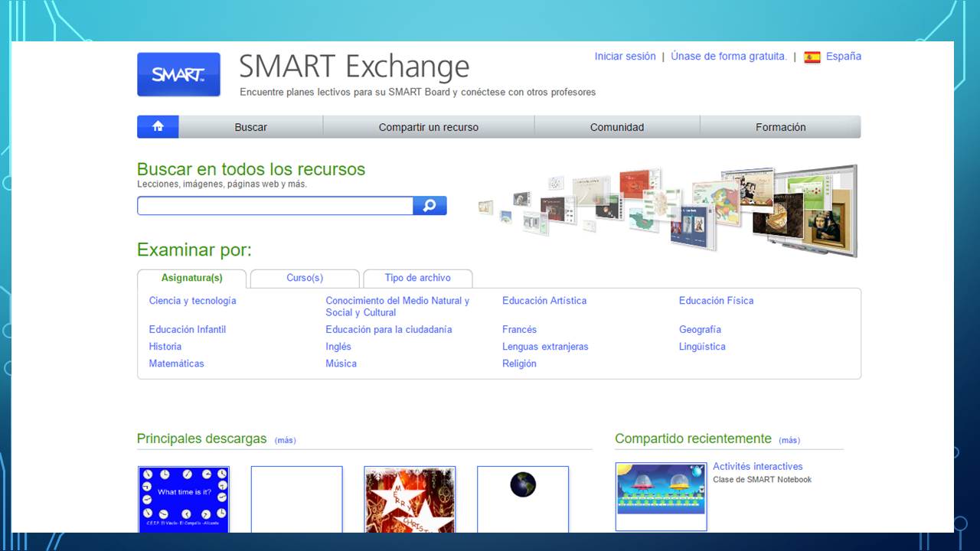Select the Asignatura(s) tab
This screenshot has height=551, width=980.
click(x=192, y=278)
